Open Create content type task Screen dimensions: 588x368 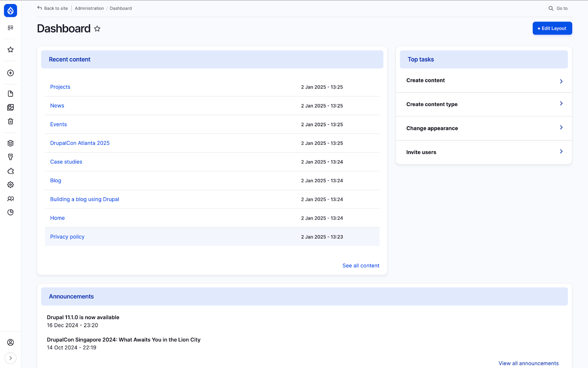[x=484, y=105]
